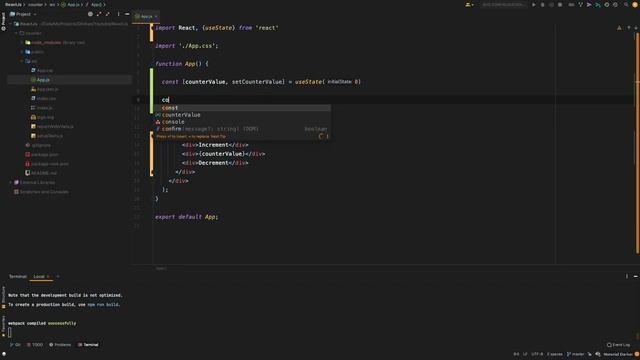Click the collapse all icon in Project panel
The width and height of the screenshot is (640, 360).
(x=107, y=14)
